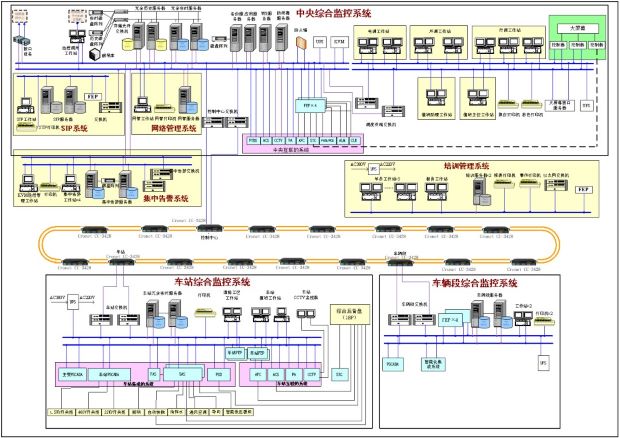Image resolution: width=620 pixels, height=438 pixels.
Task: Select the UPS box in 培训管理系统
Action: click(374, 169)
